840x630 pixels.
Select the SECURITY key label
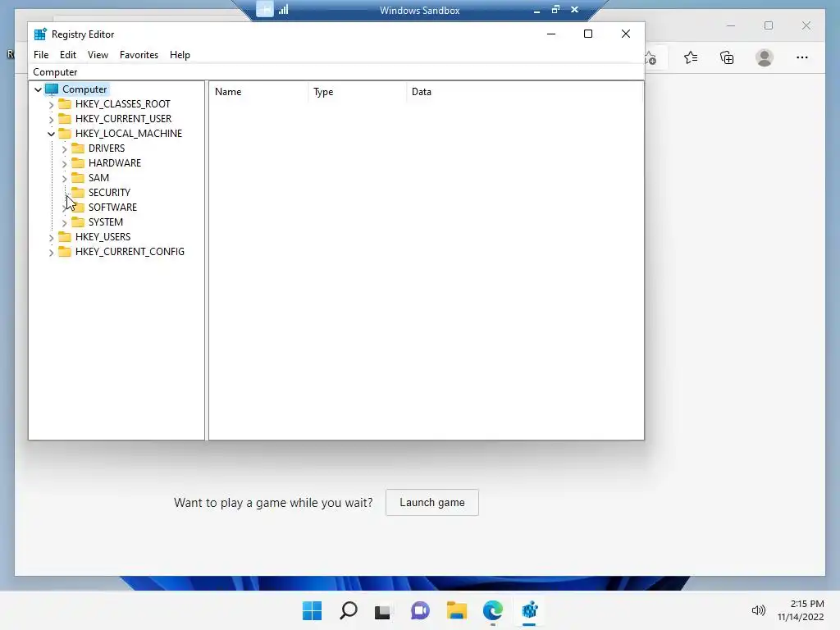[x=109, y=192]
